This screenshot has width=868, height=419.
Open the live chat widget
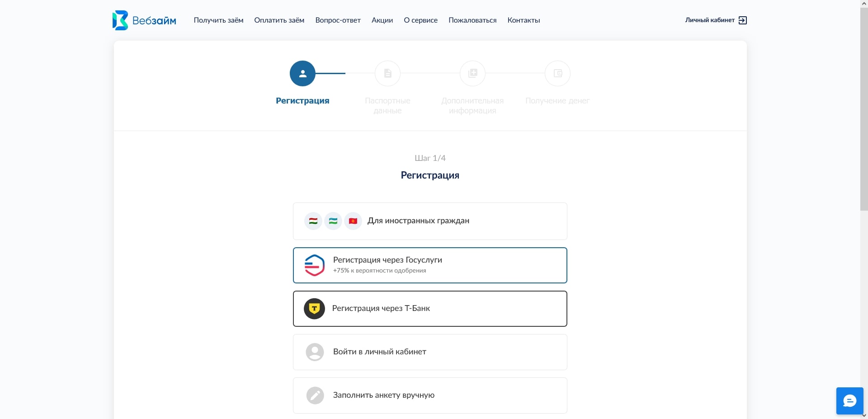[849, 400]
